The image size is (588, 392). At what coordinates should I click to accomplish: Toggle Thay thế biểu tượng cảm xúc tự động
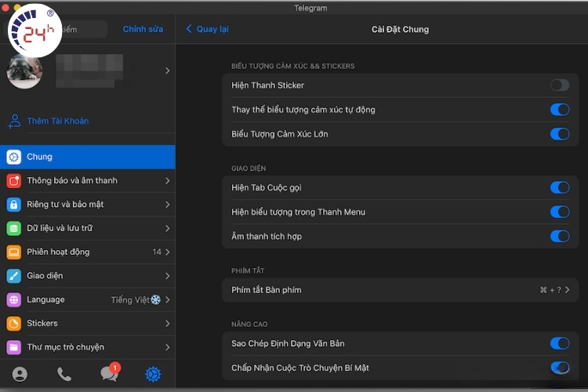point(560,110)
